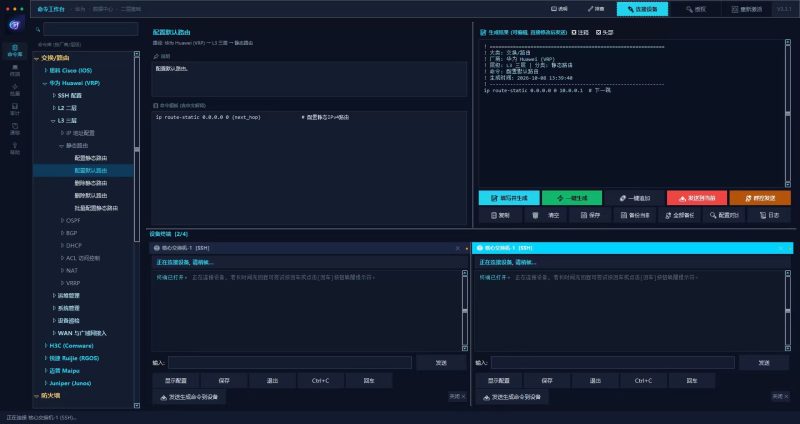Click the 一键追加 button

click(x=634, y=198)
